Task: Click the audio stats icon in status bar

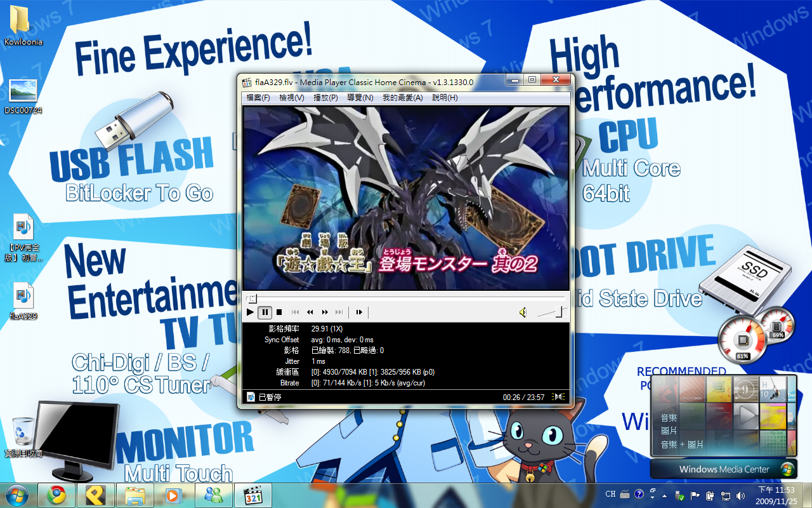Action: click(x=558, y=397)
